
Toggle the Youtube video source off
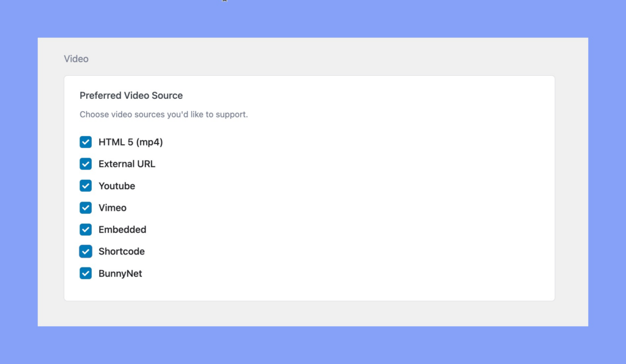[x=86, y=186]
